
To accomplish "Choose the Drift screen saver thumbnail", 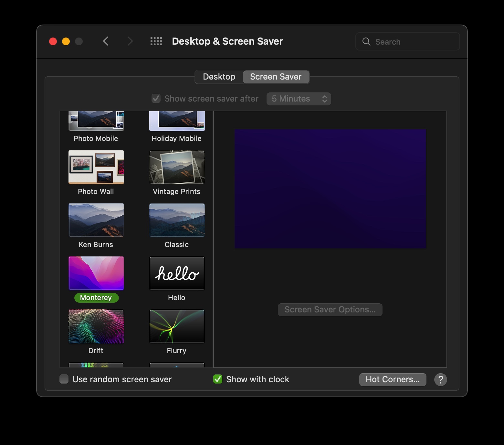I will 96,326.
